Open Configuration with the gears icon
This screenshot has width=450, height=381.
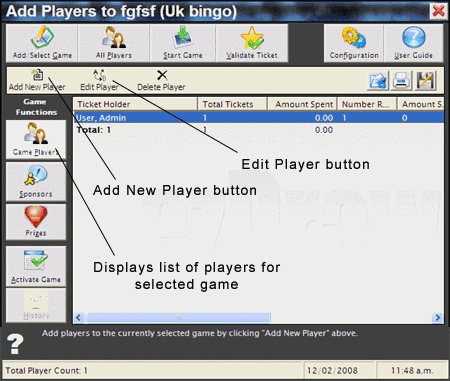click(354, 43)
